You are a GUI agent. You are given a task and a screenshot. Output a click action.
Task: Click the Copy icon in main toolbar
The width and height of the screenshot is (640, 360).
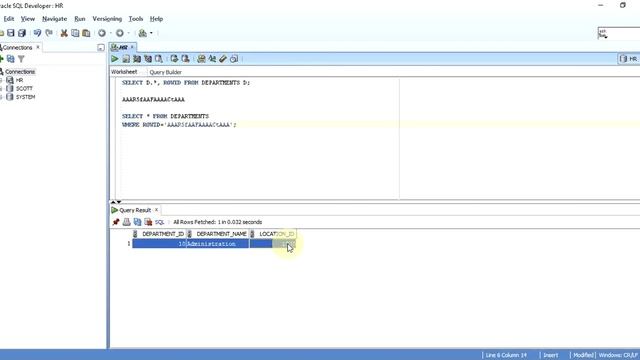coord(75,33)
